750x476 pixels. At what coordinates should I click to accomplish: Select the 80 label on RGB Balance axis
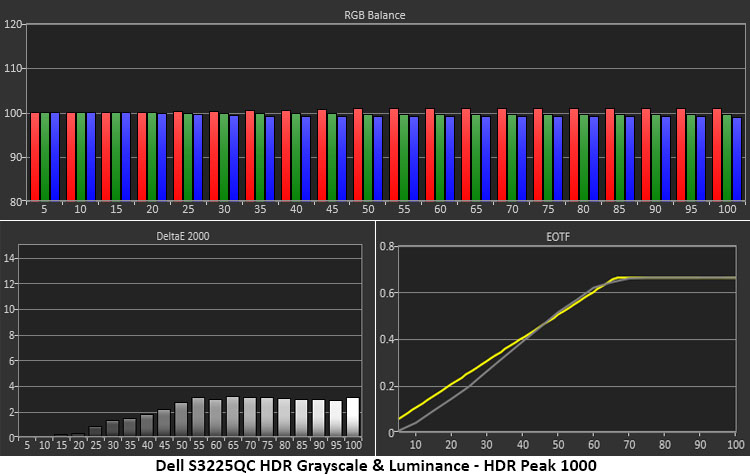click(x=15, y=201)
